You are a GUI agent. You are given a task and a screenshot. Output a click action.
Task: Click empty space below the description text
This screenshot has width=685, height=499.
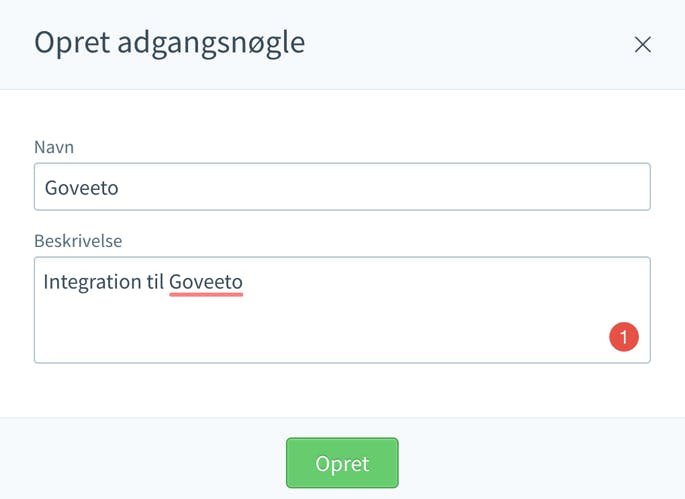pyautogui.click(x=306, y=332)
